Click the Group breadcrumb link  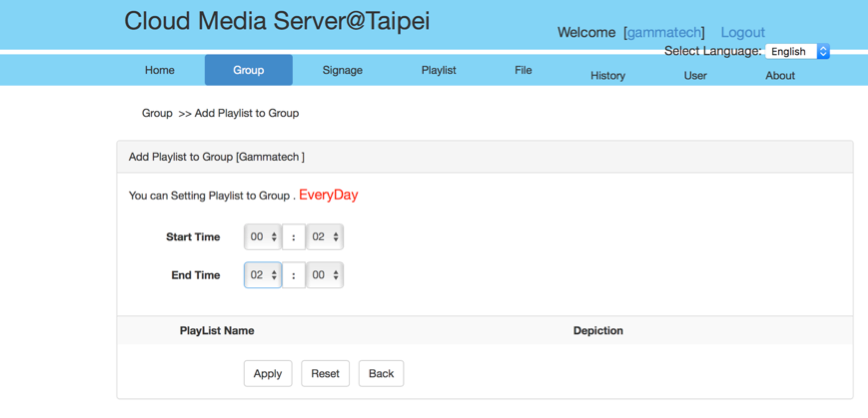(157, 113)
